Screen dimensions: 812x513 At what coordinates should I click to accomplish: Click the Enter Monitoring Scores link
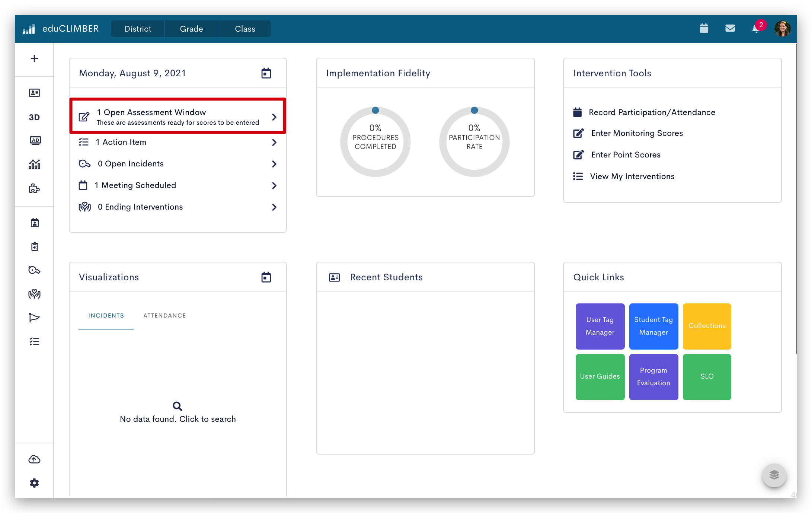pyautogui.click(x=637, y=133)
